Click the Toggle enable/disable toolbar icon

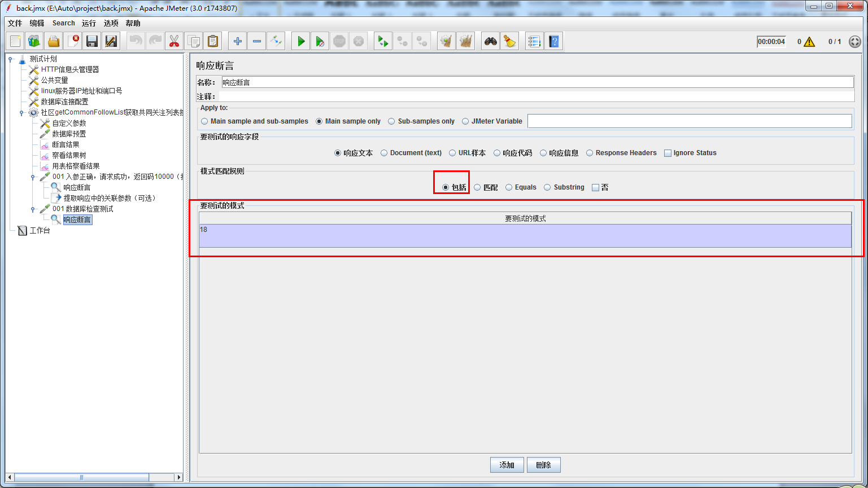[276, 41]
